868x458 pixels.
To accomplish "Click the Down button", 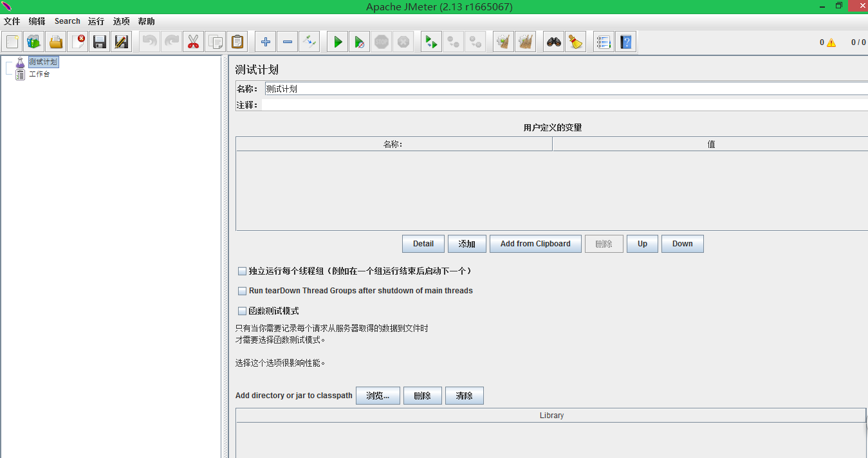I will 683,244.
